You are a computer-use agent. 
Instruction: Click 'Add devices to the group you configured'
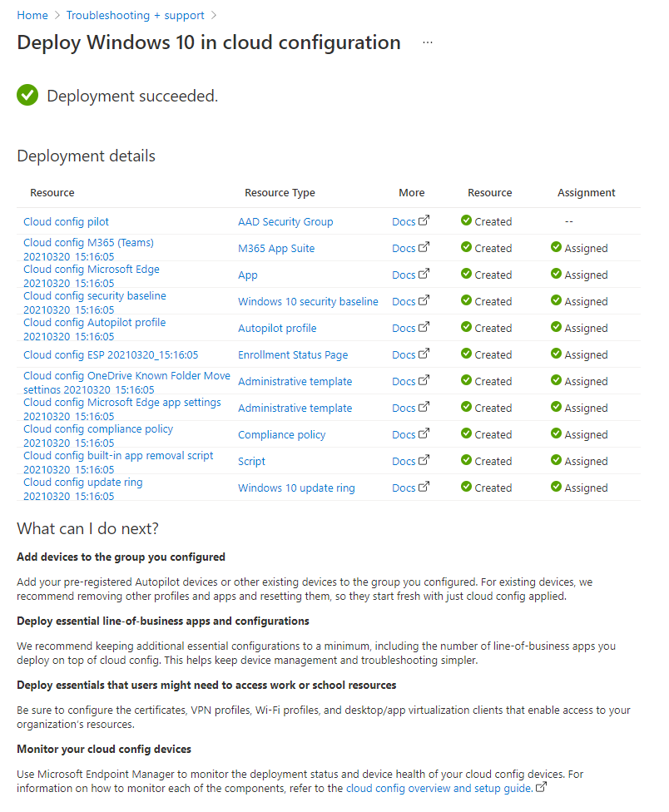tap(121, 557)
